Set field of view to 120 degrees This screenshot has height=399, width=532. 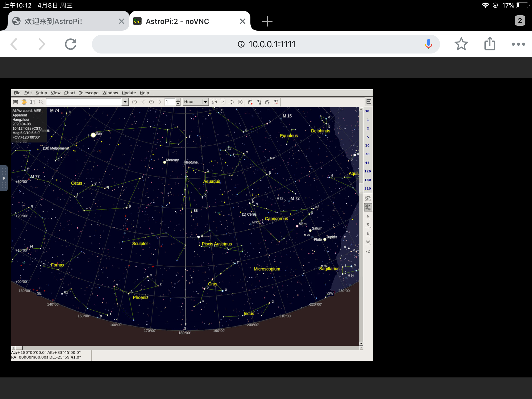click(x=368, y=171)
